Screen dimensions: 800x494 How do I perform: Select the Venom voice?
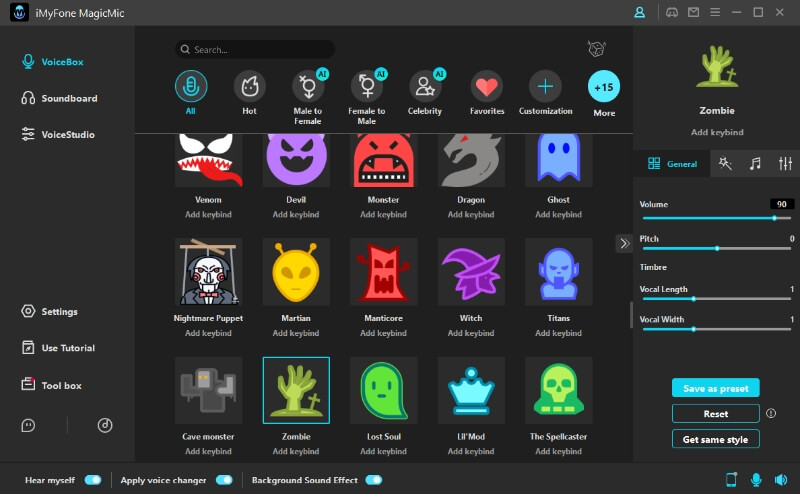(209, 161)
